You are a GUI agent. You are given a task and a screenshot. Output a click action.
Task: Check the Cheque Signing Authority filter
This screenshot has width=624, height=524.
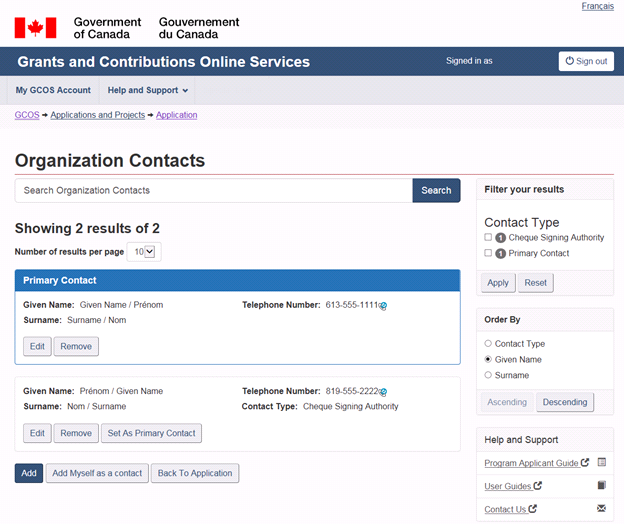pos(488,238)
